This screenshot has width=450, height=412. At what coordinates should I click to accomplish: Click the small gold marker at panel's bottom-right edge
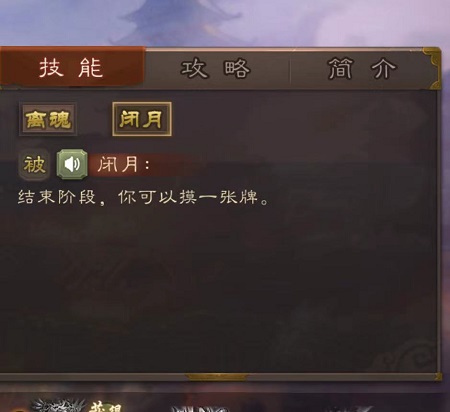pos(439,377)
